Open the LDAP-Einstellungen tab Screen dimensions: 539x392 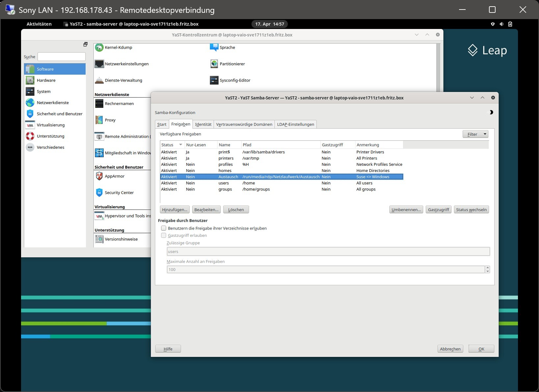[x=295, y=124]
